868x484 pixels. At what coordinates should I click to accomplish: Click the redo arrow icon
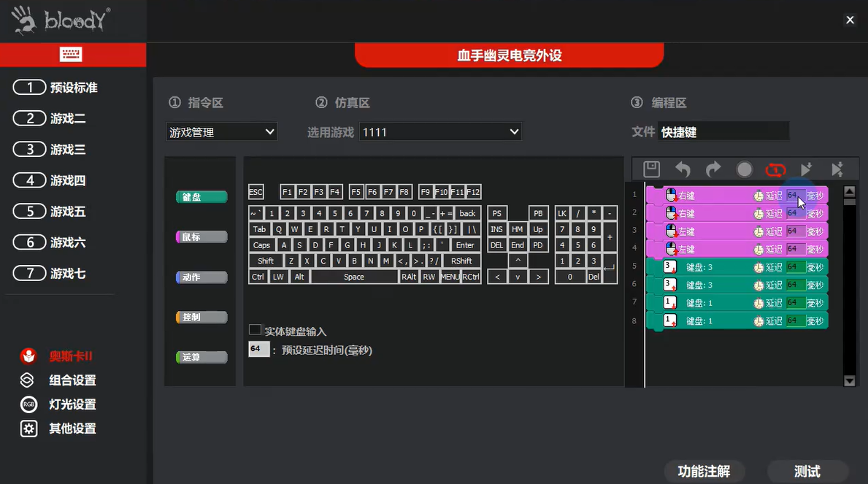(713, 169)
